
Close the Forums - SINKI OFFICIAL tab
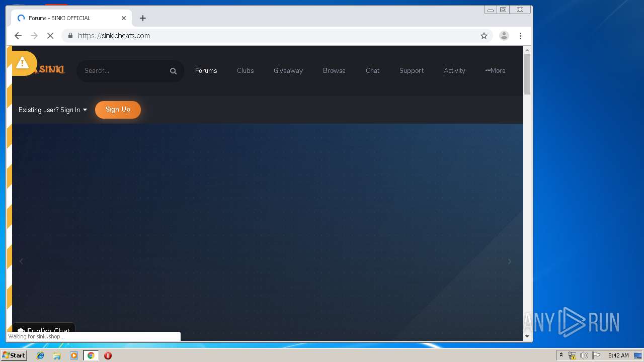[x=124, y=18]
